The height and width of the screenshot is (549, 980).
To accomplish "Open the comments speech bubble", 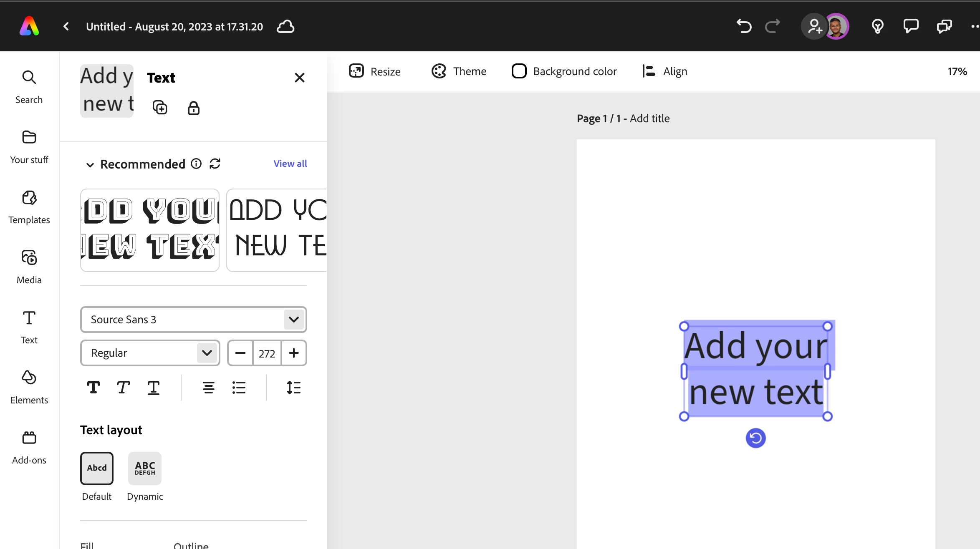I will coord(911,26).
